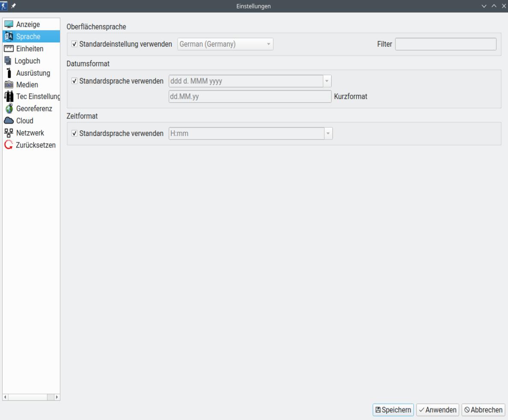The width and height of the screenshot is (508, 420).
Task: Select the Einheiten ruler icon
Action: (x=9, y=48)
